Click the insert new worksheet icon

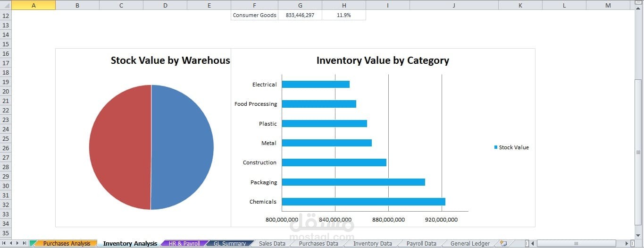pos(503,243)
